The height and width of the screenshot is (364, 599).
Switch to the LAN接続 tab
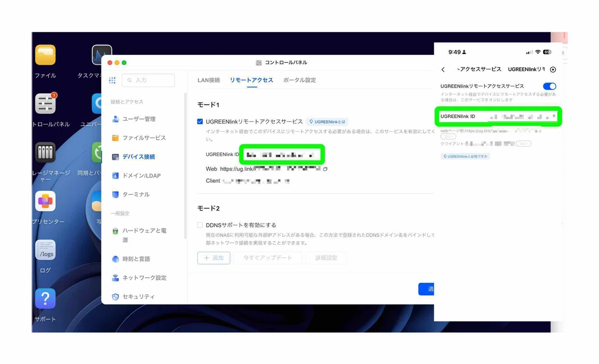tap(209, 80)
